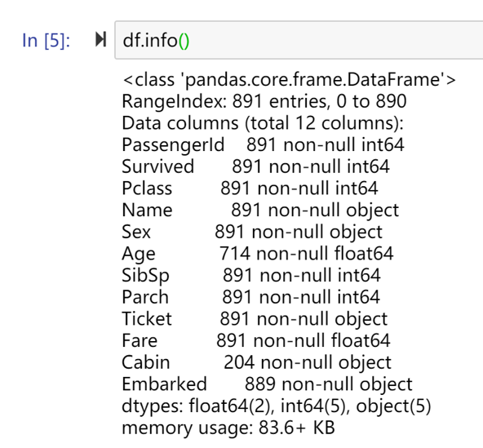The height and width of the screenshot is (448, 483).
Task: Click the Data columns total line
Action: (x=263, y=123)
